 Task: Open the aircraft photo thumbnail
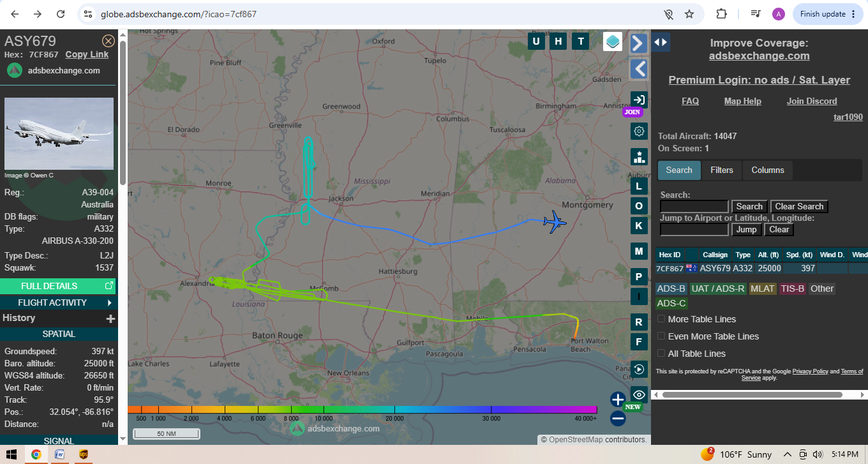tap(59, 133)
